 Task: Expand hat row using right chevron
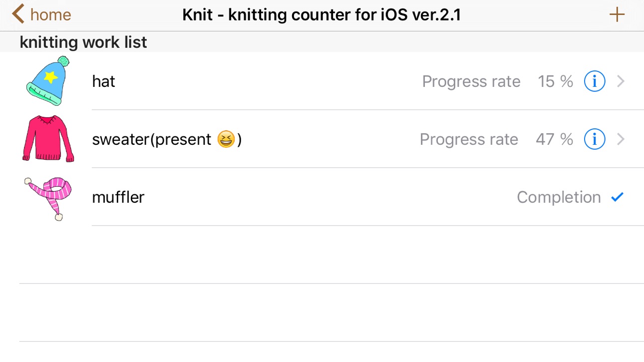pos(621,81)
